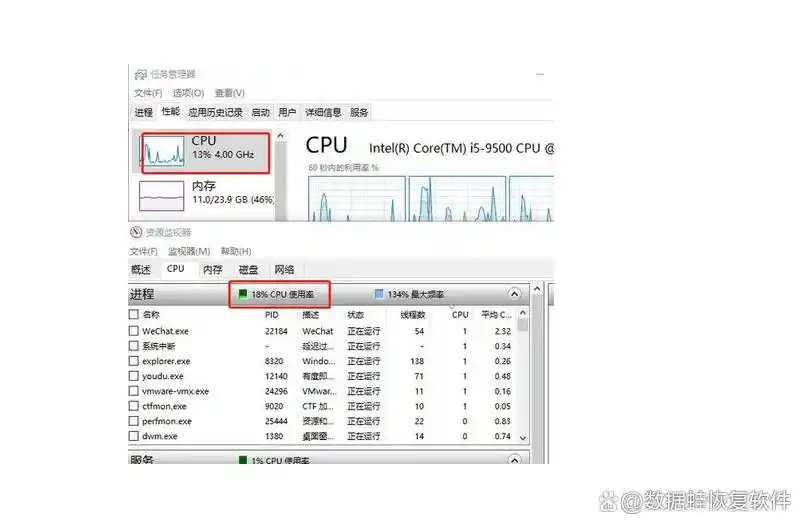Click Task Manager app icon in title bar

point(140,75)
